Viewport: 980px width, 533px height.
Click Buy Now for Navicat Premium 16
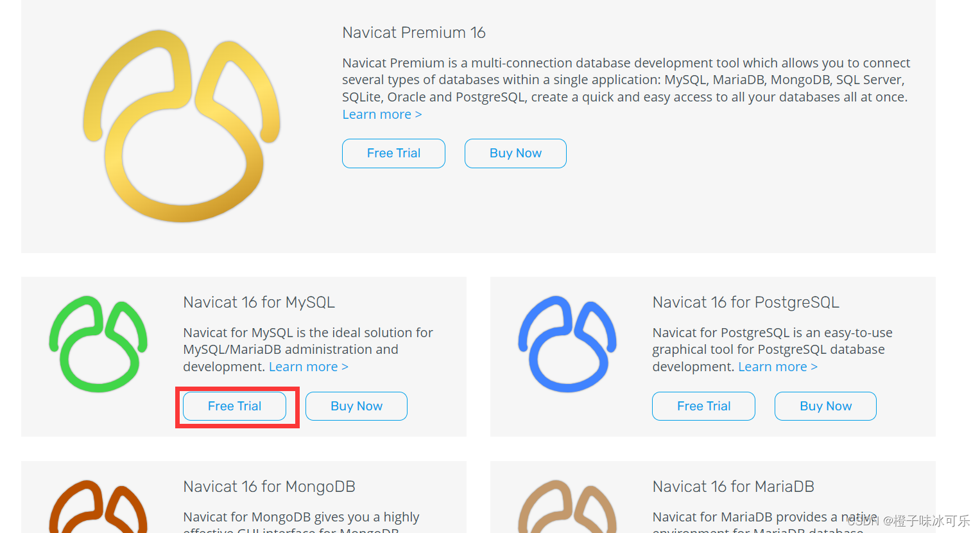(515, 153)
